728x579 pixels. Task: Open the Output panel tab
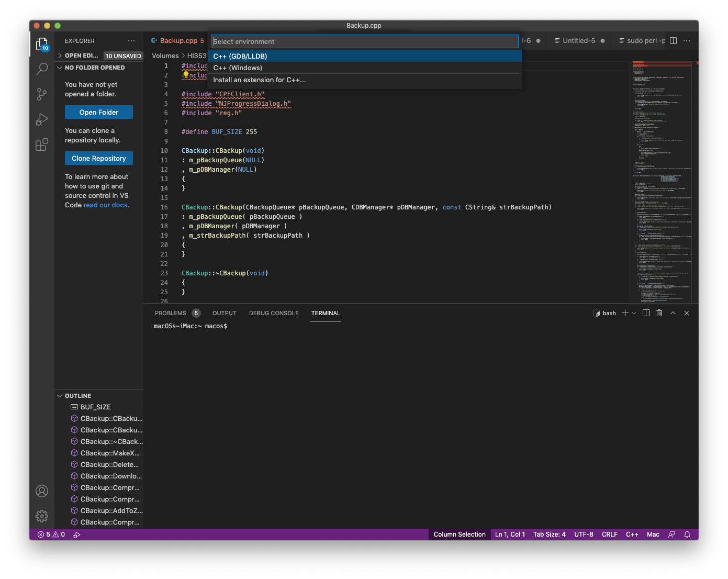224,313
